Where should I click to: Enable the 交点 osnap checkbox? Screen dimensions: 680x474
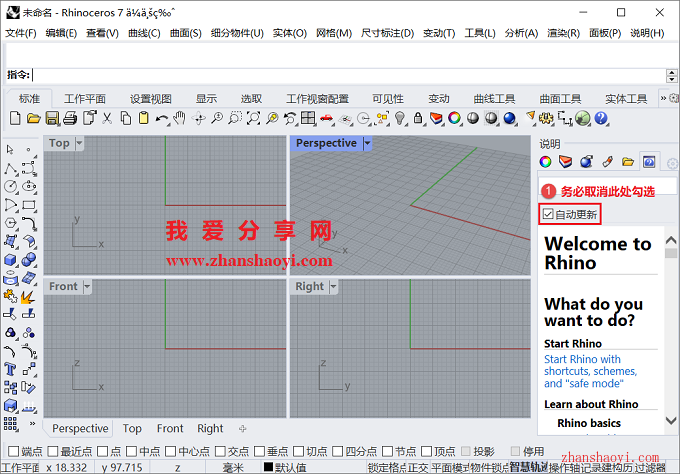pos(220,451)
